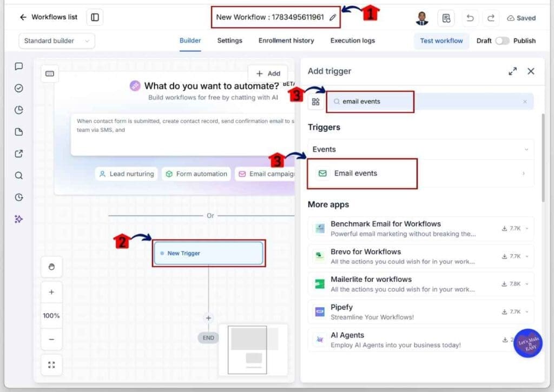This screenshot has height=392, width=554.
Task: Switch to the Builder tab
Action: coord(190,41)
